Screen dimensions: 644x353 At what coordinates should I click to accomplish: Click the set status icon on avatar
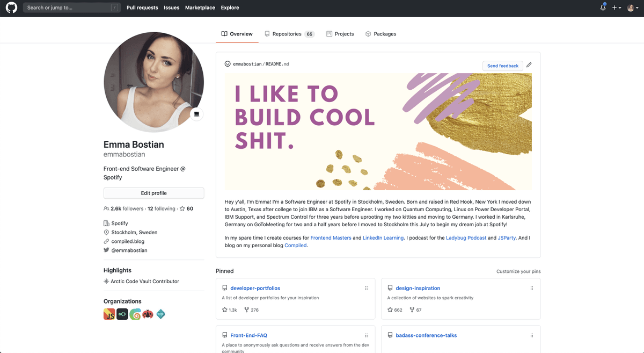pos(196,114)
